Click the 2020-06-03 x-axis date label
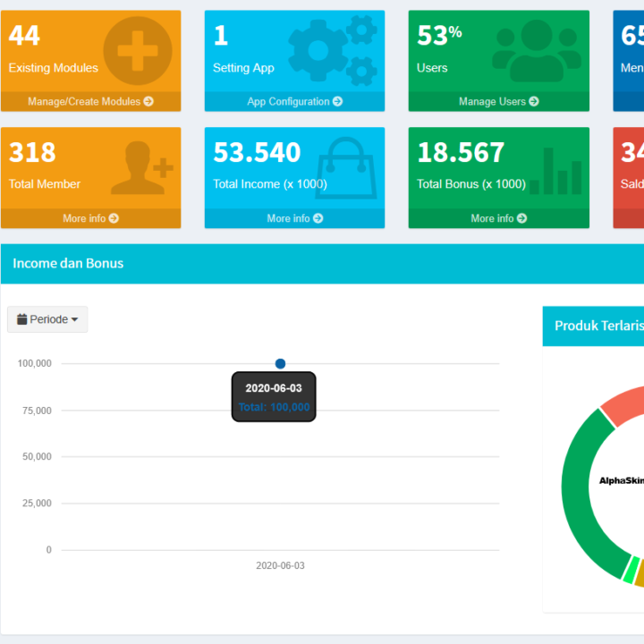 coord(280,565)
